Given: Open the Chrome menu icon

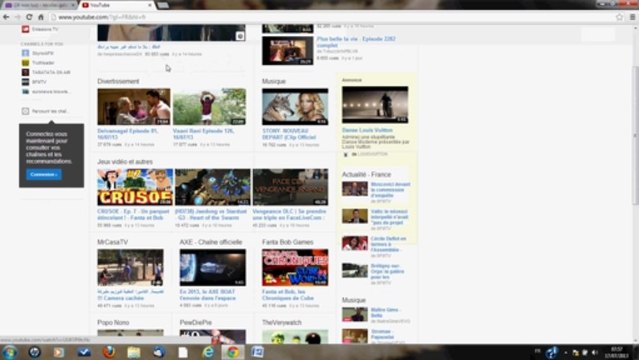Looking at the screenshot, I should click(x=632, y=17).
